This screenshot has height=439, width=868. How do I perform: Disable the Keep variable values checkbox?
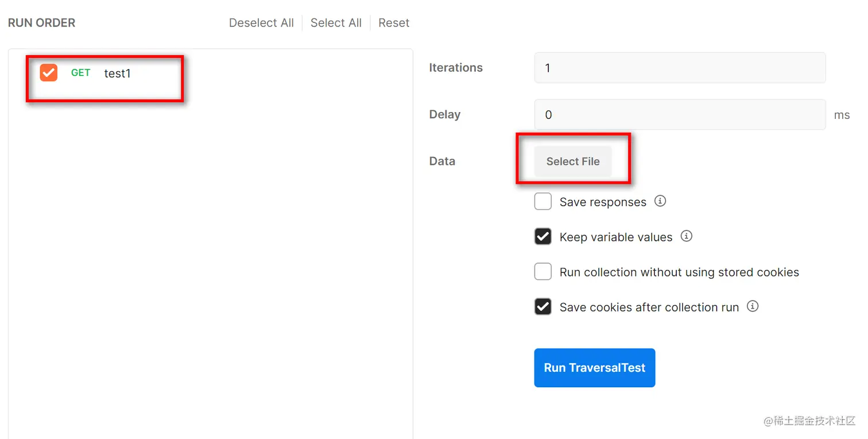coord(543,237)
